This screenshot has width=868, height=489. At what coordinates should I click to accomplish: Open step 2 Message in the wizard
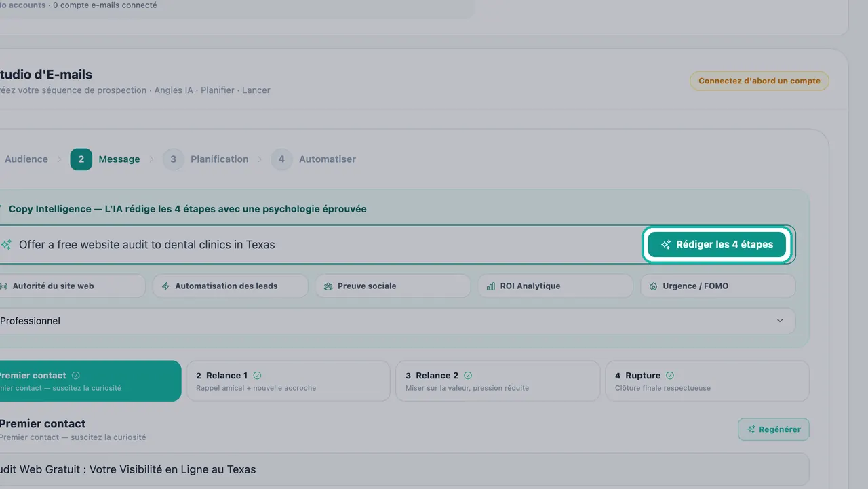point(105,159)
